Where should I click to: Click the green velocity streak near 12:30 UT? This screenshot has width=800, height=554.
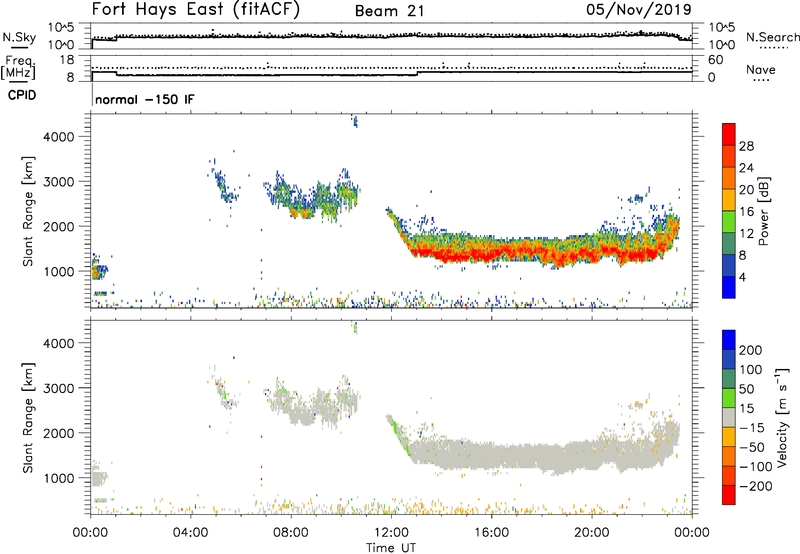(x=399, y=436)
